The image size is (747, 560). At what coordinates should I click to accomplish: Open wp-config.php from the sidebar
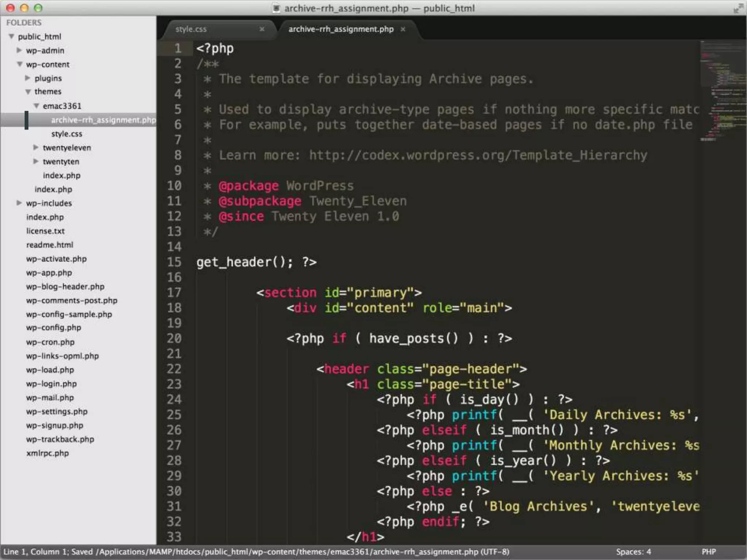pyautogui.click(x=54, y=328)
